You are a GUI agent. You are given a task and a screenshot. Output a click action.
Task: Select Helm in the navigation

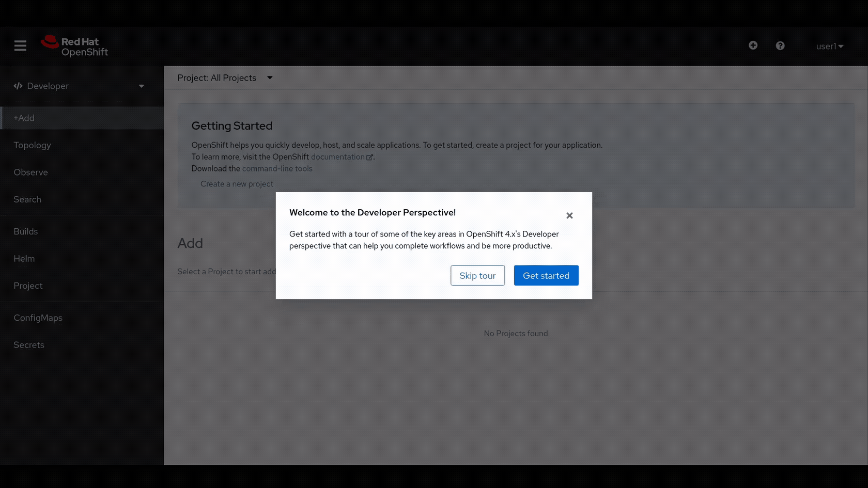point(24,259)
